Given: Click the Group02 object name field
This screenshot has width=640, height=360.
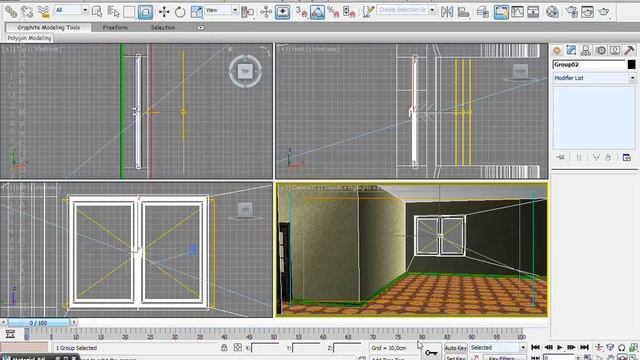Looking at the screenshot, I should point(589,64).
